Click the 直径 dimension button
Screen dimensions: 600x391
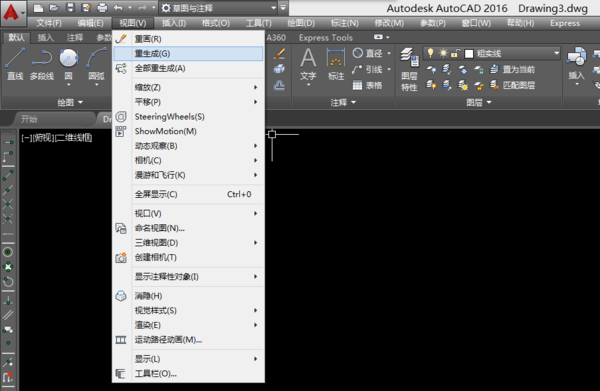(368, 53)
